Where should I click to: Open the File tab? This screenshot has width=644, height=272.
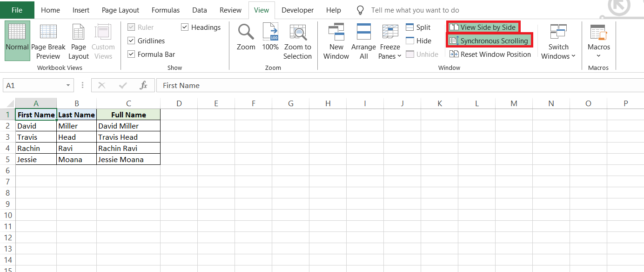[x=17, y=10]
